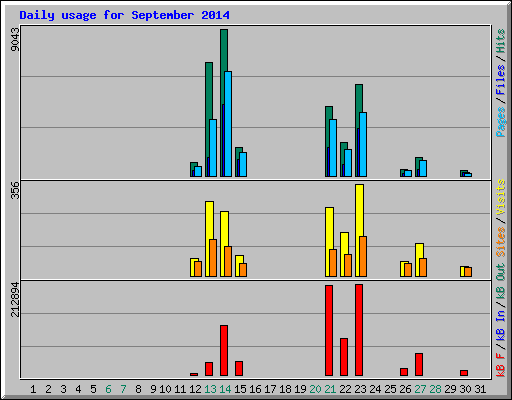Image resolution: width=512 pixels, height=400 pixels.
Task: Click the 212894 kilobytes axis value
Action: tap(15, 299)
